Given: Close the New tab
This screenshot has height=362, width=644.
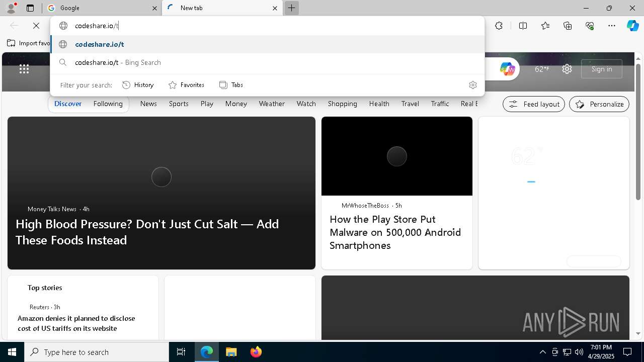Looking at the screenshot, I should (275, 8).
